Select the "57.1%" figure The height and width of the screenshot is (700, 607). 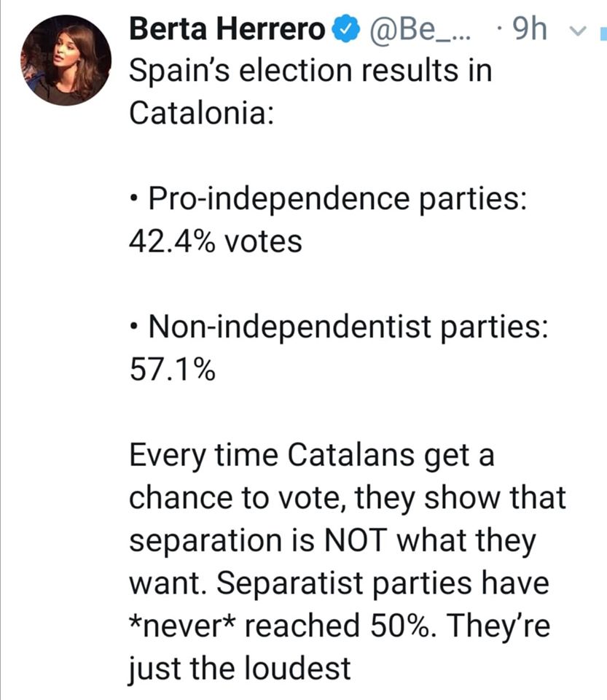(173, 370)
